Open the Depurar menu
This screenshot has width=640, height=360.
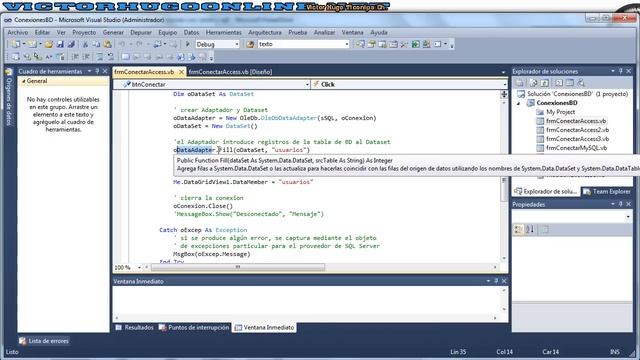141,32
